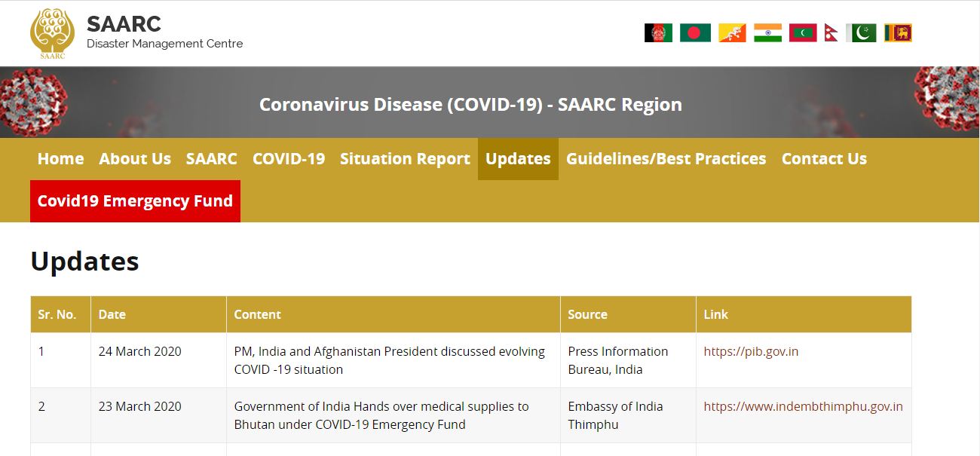Click the India flag icon
This screenshot has width=980, height=456.
coord(767,32)
